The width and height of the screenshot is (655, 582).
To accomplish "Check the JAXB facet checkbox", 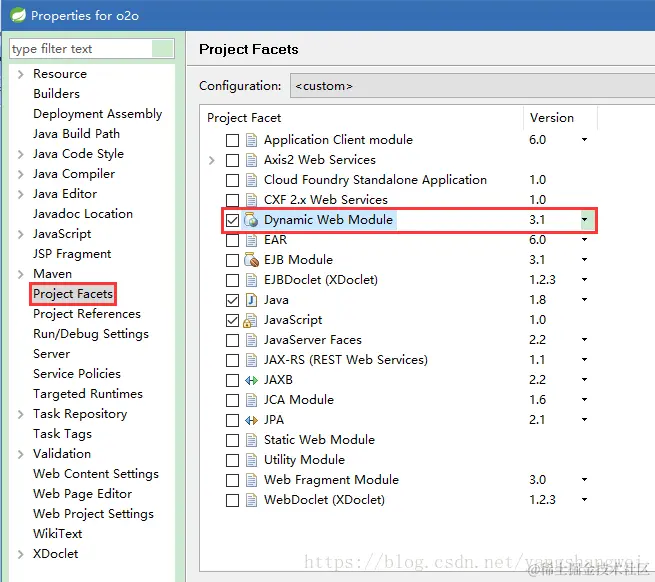I will coord(232,381).
